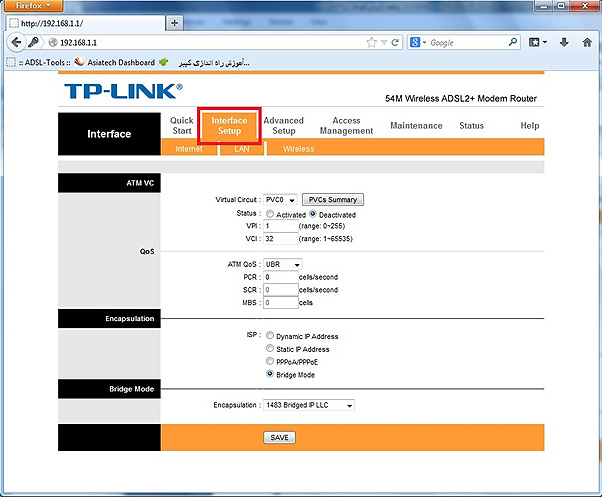Open a new tab with plus button
The width and height of the screenshot is (602, 497).
tap(177, 22)
